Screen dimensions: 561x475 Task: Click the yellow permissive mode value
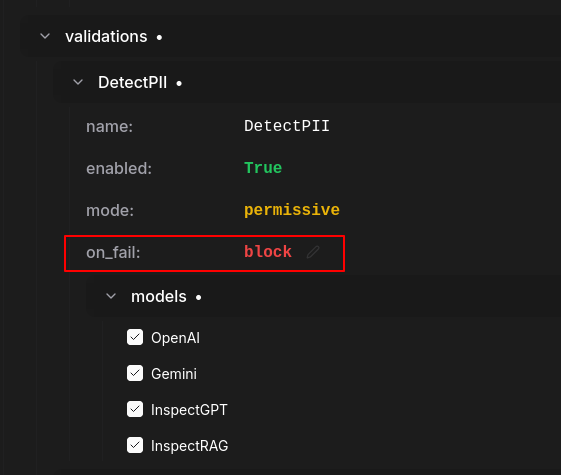coord(292,210)
